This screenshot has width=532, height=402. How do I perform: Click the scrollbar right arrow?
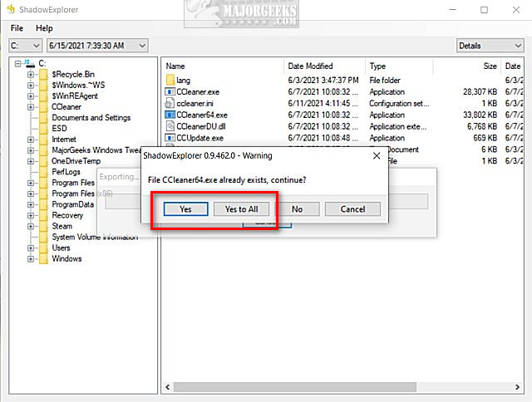point(517,387)
